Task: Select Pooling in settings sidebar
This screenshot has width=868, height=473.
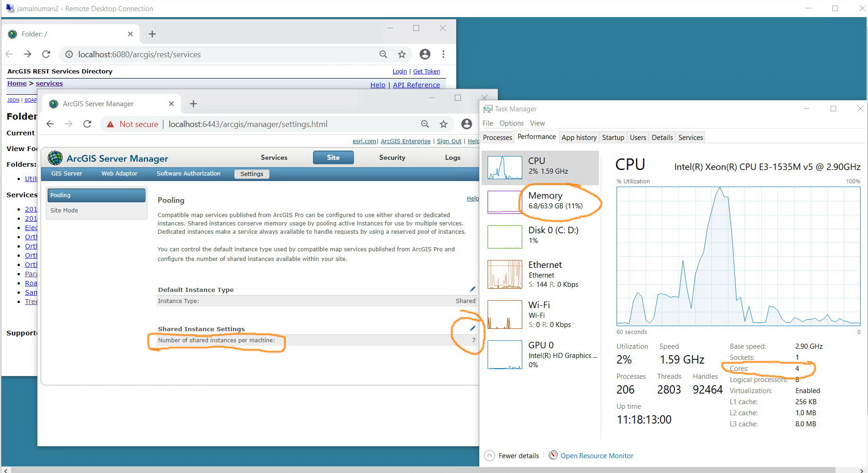Action: click(97, 195)
